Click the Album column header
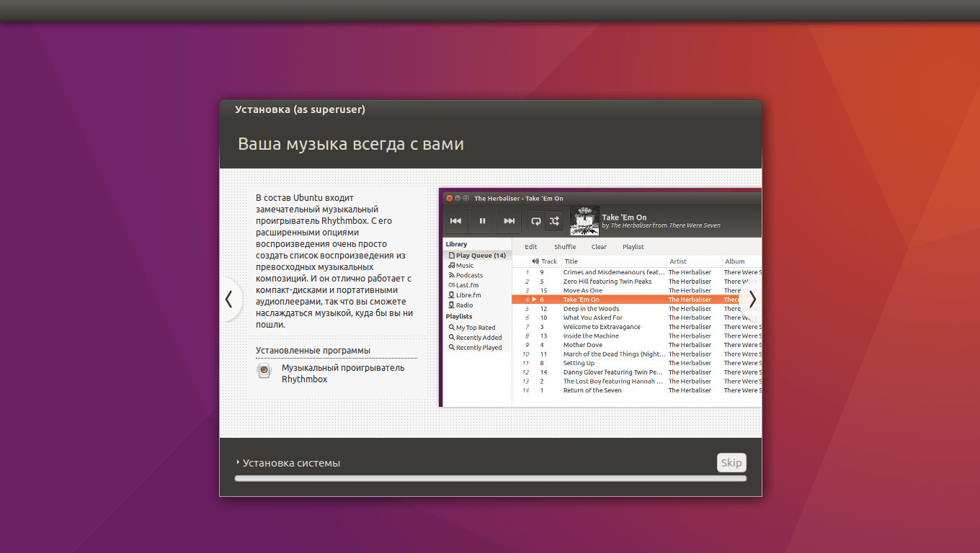 point(735,261)
